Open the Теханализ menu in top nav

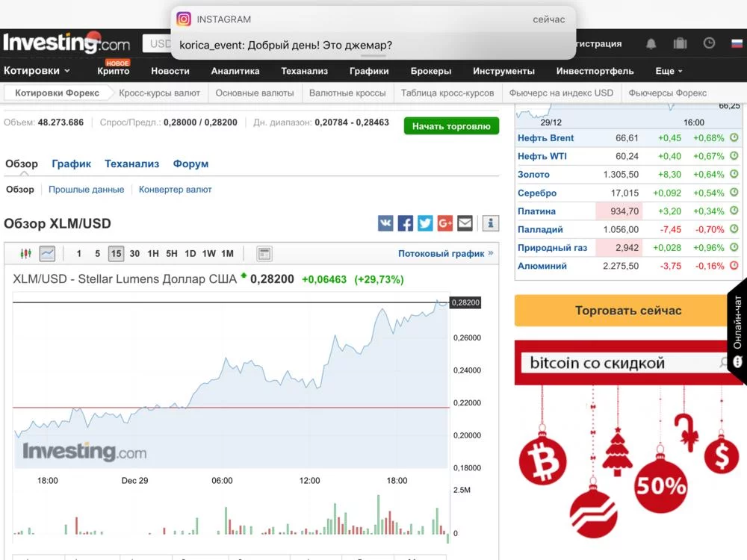coord(304,71)
